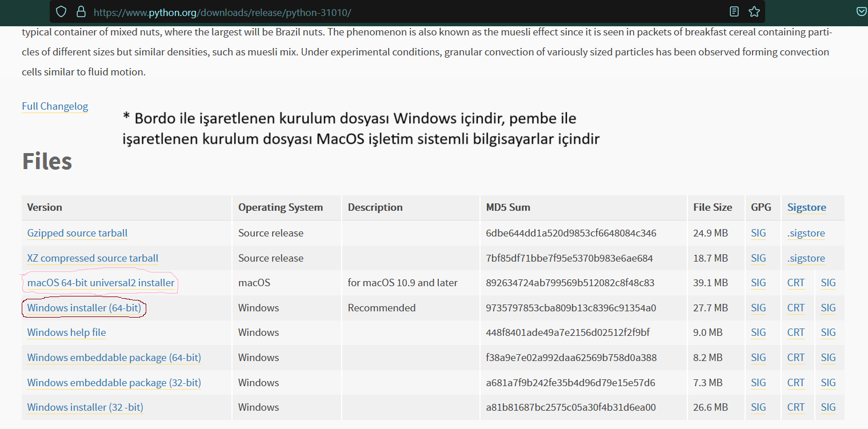Viewport: 868px width, 429px height.
Task: Download macOS 64-bit universal2 installer
Action: [101, 283]
